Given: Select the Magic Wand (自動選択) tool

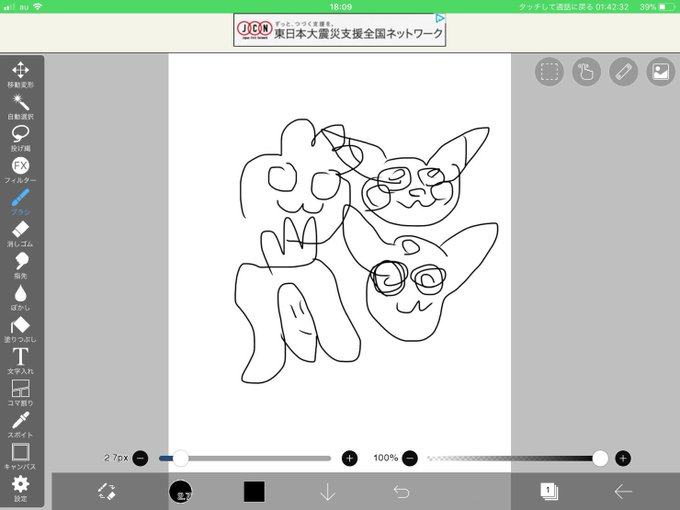Looking at the screenshot, I should click(20, 106).
